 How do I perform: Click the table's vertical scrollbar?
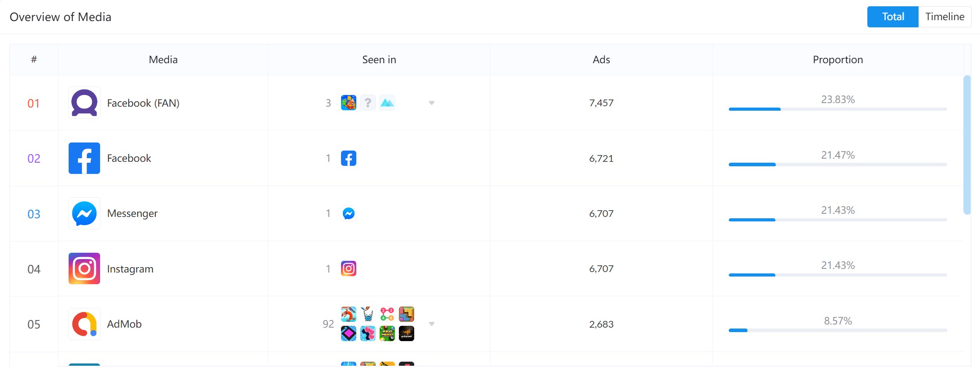pos(967,145)
